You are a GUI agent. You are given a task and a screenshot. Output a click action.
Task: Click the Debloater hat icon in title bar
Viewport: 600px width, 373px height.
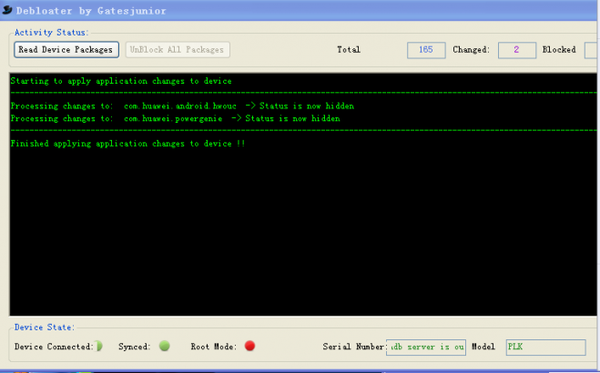[x=7, y=10]
